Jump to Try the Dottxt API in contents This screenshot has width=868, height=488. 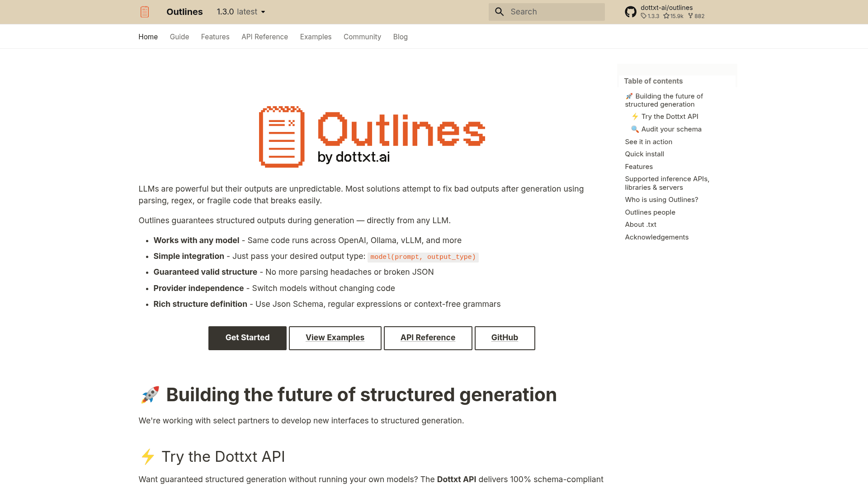pos(665,117)
